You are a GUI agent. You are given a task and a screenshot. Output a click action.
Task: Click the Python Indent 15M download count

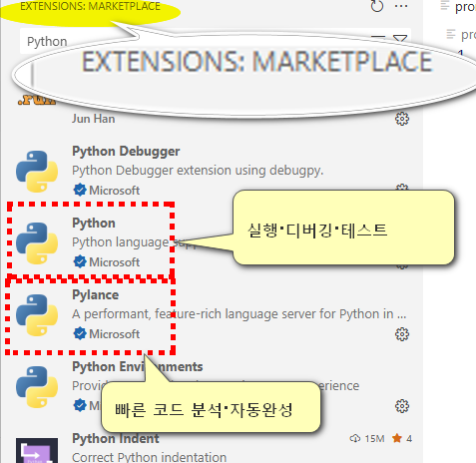[x=367, y=439]
